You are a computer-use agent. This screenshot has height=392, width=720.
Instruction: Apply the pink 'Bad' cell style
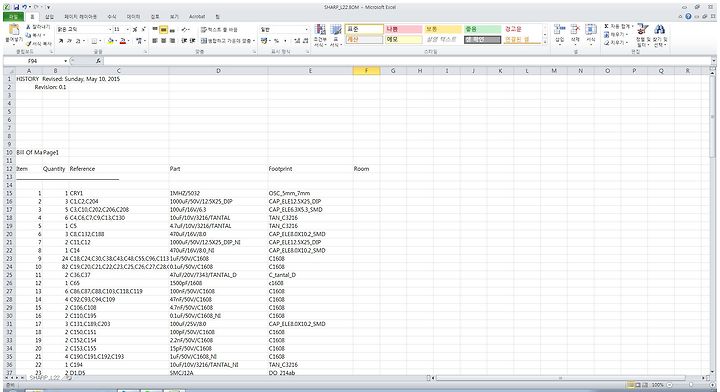(403, 29)
